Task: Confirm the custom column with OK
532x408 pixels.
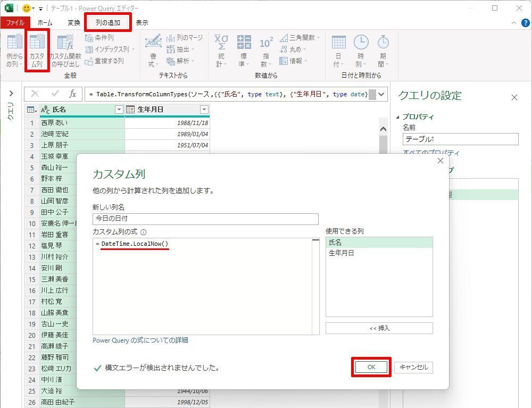Action: 371,367
